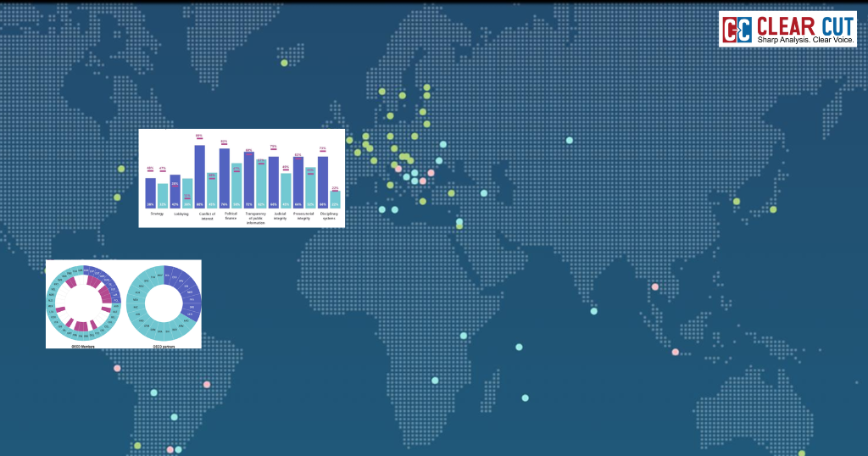The height and width of the screenshot is (456, 868).
Task: Select the green dot over Iceland
Action: pos(285,63)
